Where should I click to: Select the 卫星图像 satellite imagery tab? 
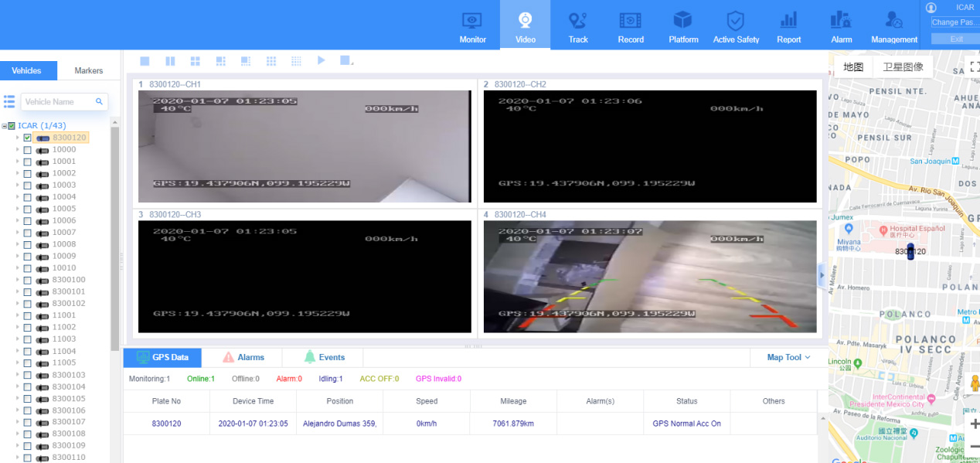point(903,67)
